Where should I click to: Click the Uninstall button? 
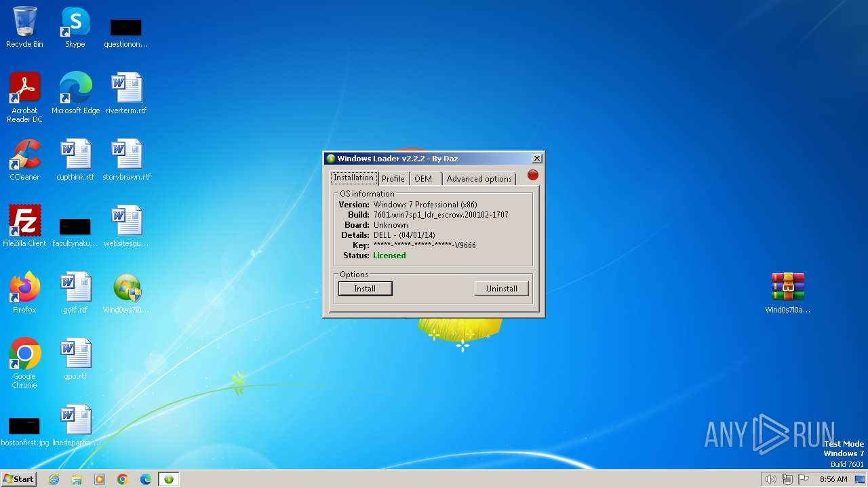(501, 289)
